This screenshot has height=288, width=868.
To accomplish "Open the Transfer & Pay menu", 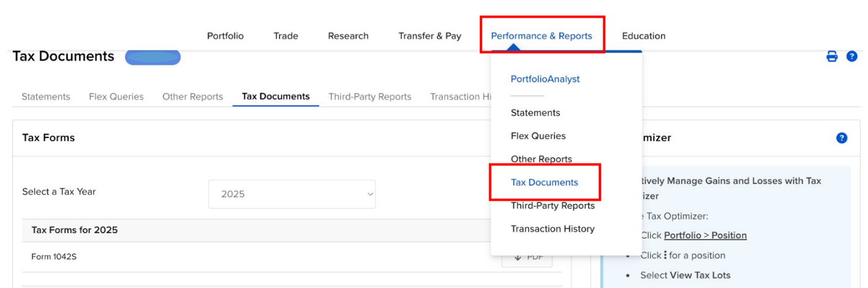I will [430, 35].
